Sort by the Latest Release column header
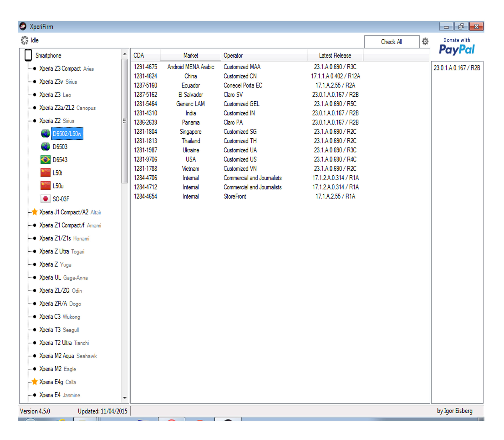 335,56
